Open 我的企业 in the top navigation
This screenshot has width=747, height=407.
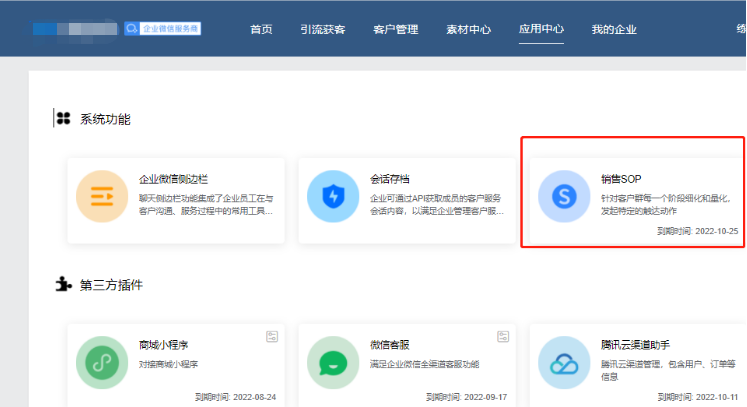pos(614,29)
